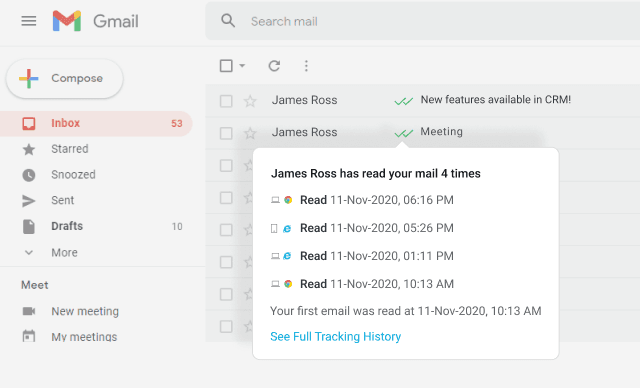Click the Inbox unread count 53
The width and height of the screenshot is (640, 388).
tap(177, 123)
